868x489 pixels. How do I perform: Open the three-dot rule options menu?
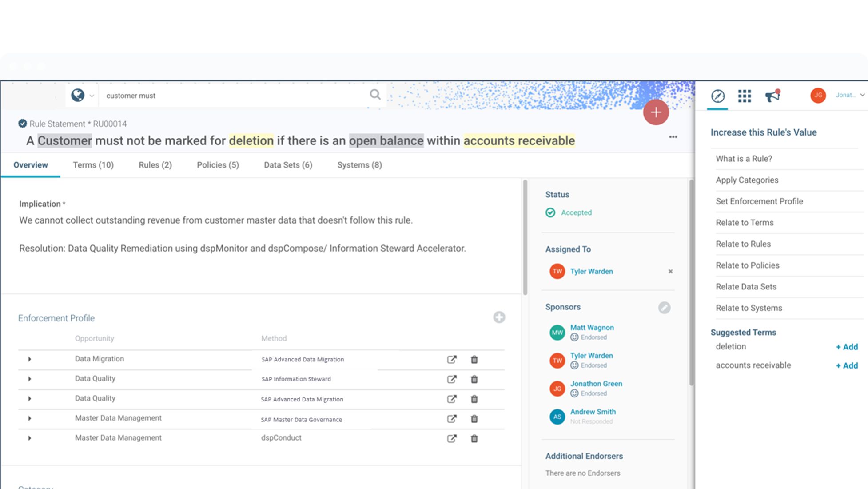point(673,137)
